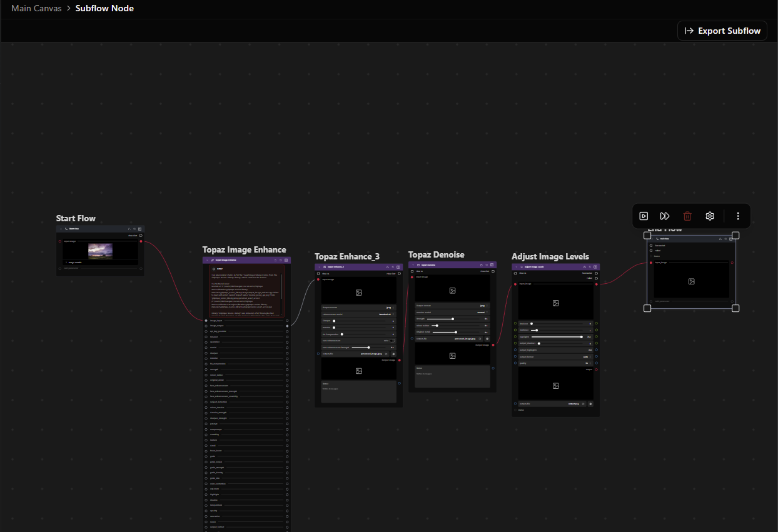Click the red trash delete icon
Image resolution: width=778 pixels, height=532 pixels.
coord(687,216)
